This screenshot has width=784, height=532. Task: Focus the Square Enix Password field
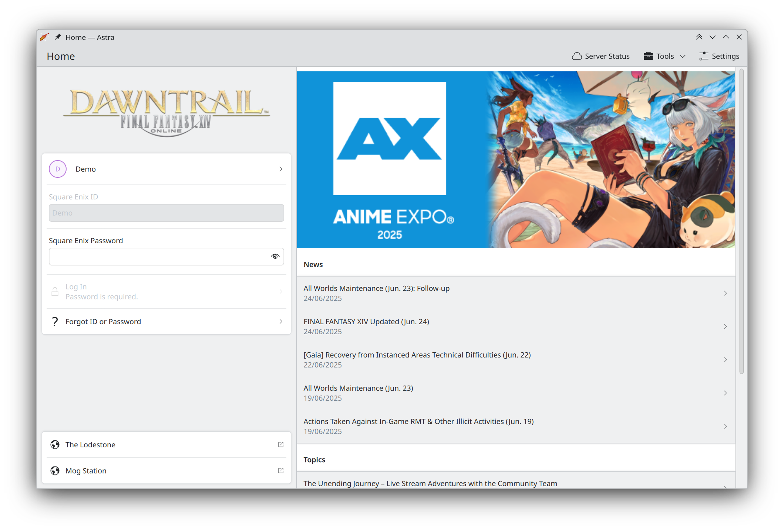click(x=159, y=257)
